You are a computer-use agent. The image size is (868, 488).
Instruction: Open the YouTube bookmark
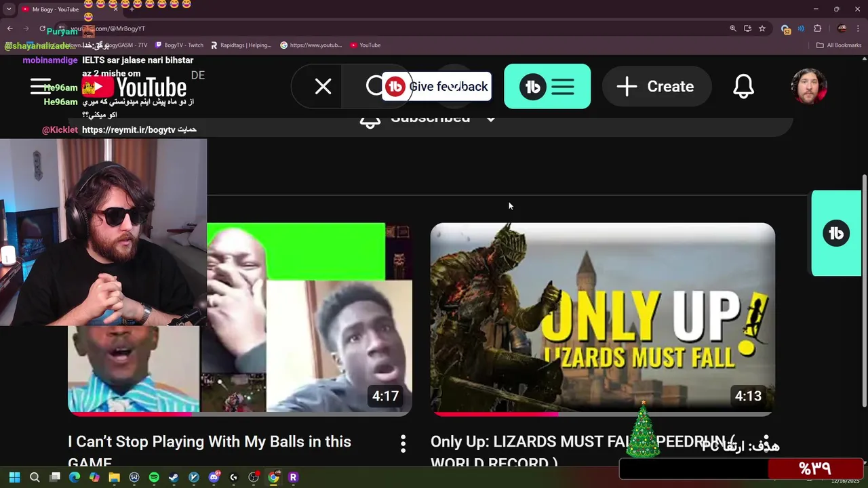[x=366, y=45]
